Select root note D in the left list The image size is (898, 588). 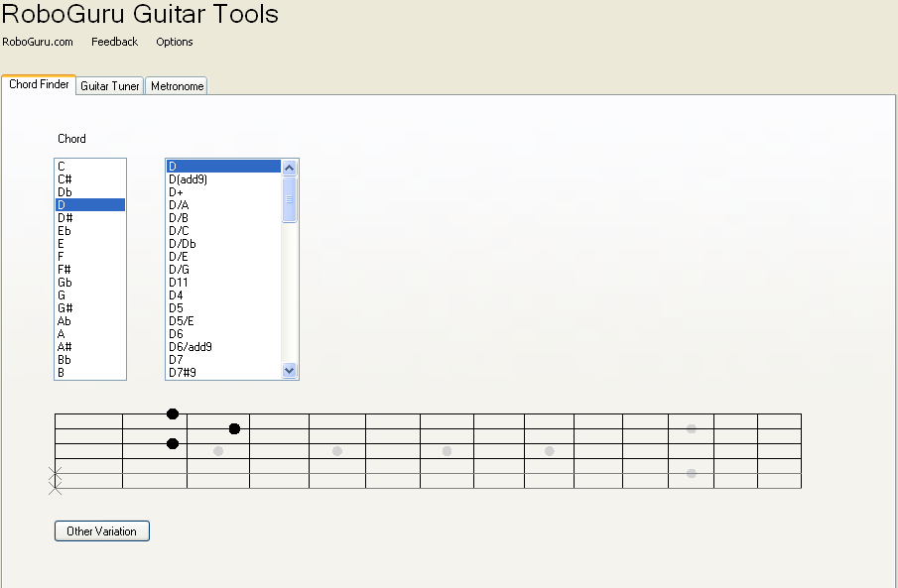click(x=90, y=205)
